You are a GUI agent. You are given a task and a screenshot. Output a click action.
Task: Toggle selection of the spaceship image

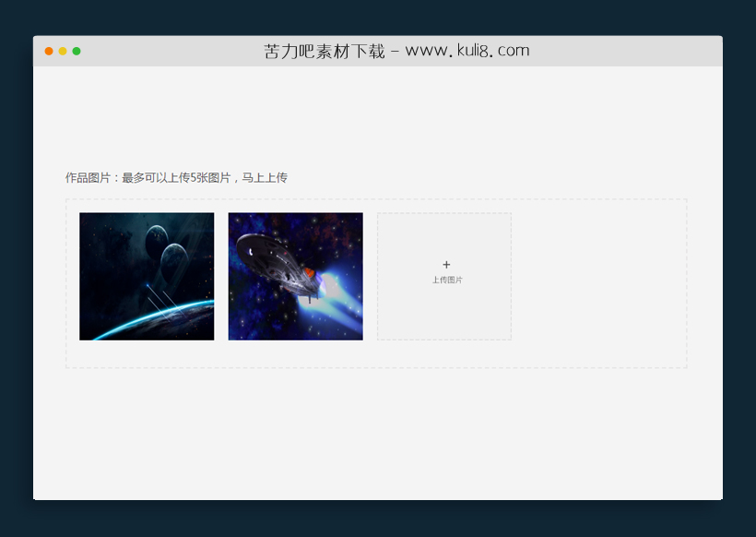click(295, 275)
